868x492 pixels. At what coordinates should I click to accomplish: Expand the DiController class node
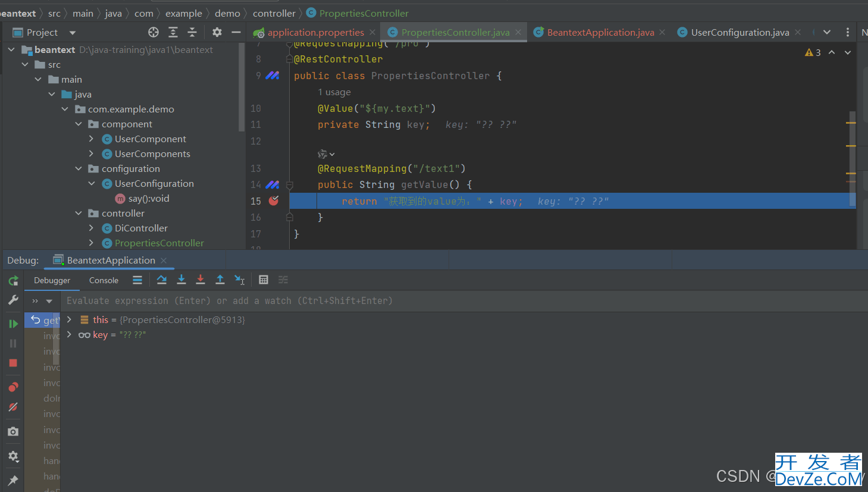pyautogui.click(x=91, y=228)
